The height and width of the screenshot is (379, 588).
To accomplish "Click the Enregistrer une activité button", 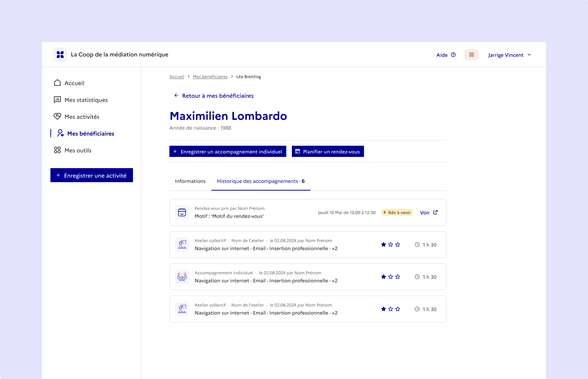I will pos(92,175).
